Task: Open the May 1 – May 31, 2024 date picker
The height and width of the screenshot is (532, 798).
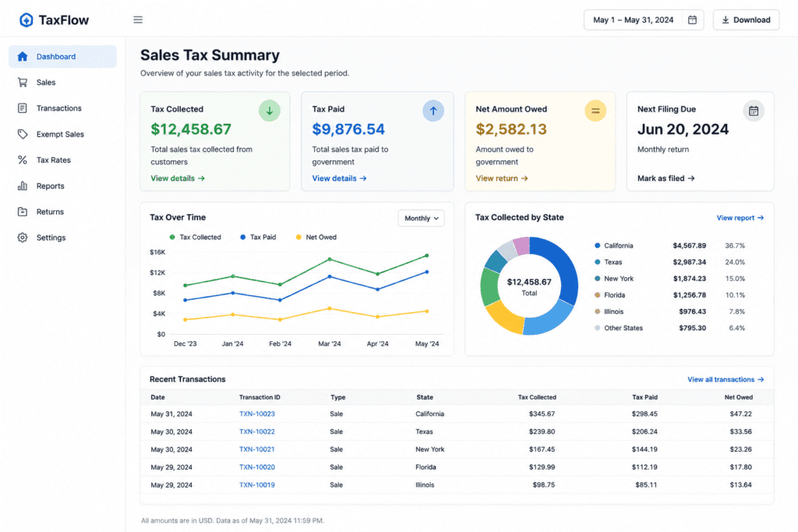Action: coord(643,19)
